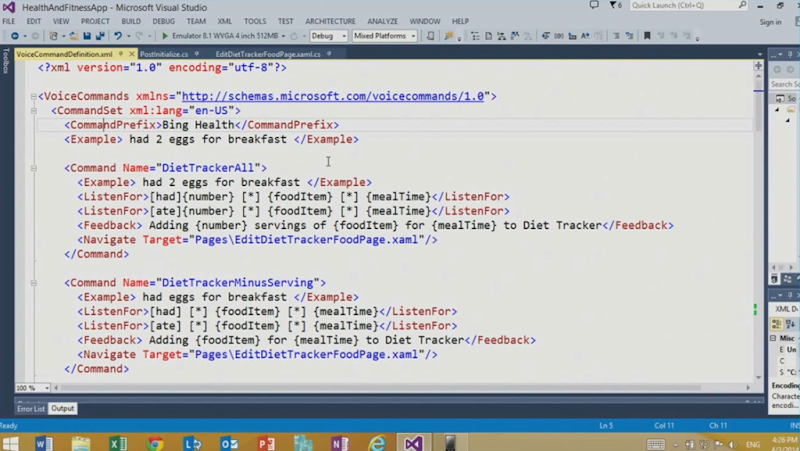Save the current file with the disk icon
The width and height of the screenshot is (800, 451).
[87, 36]
